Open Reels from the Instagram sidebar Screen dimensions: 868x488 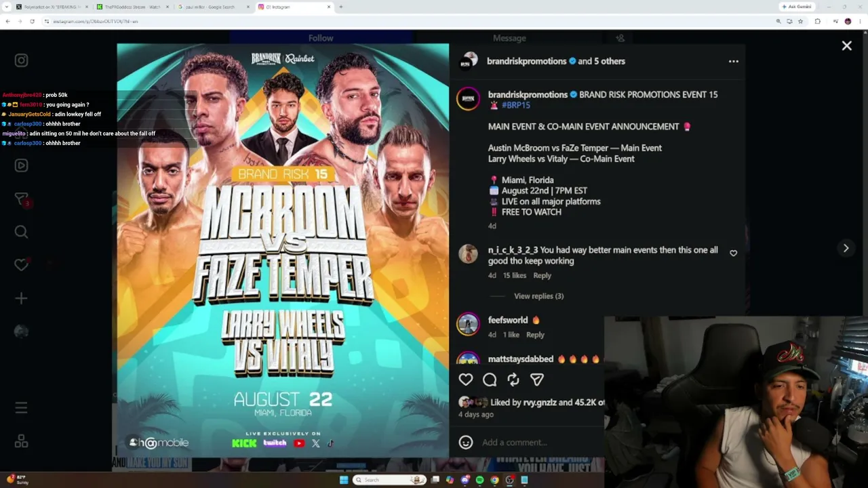tap(21, 165)
